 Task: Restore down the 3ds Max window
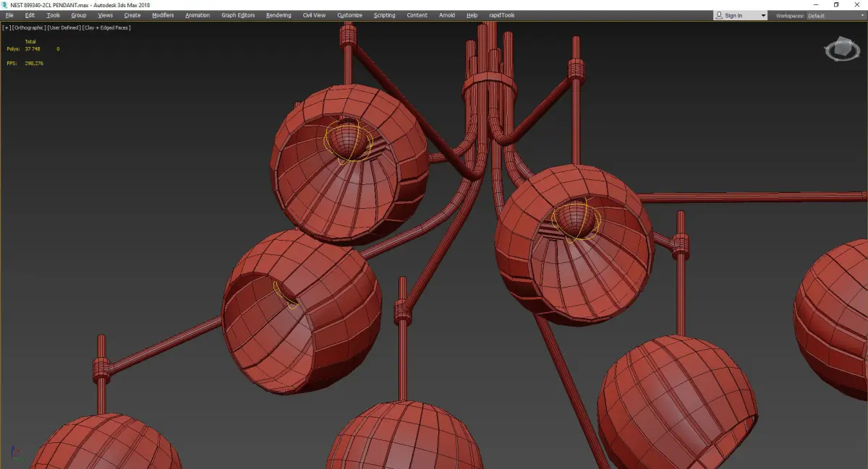click(x=837, y=5)
